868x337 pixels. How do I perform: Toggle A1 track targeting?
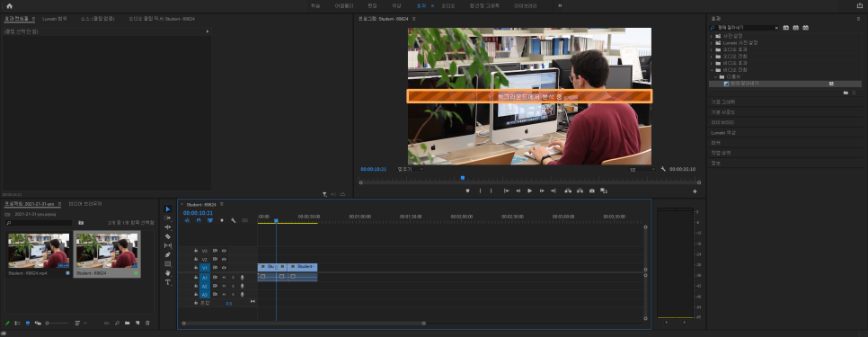pos(204,277)
